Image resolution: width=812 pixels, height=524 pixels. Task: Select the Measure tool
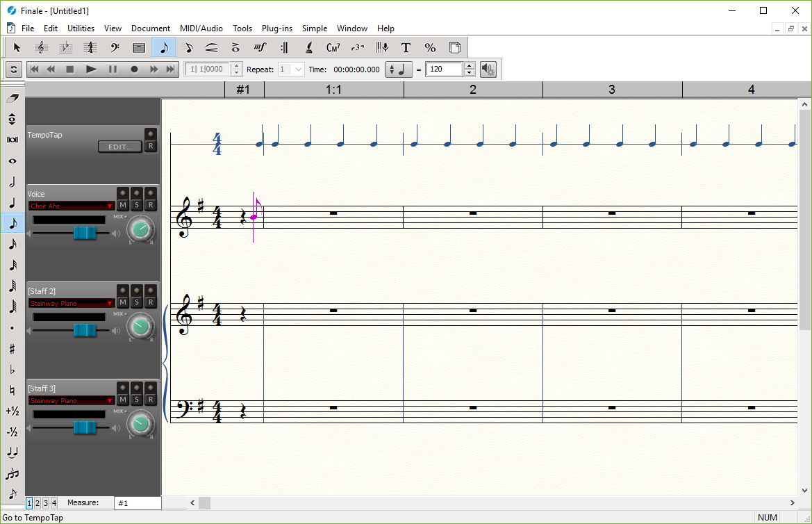coord(139,48)
